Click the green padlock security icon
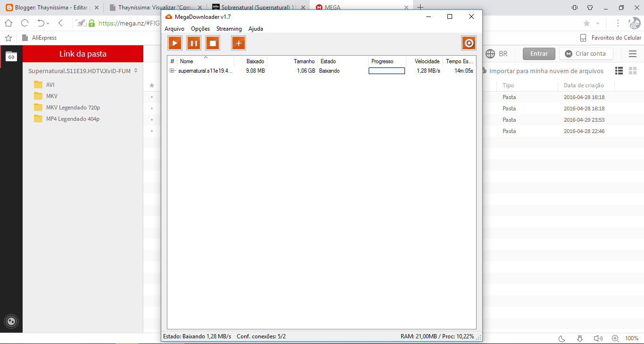 pos(91,23)
